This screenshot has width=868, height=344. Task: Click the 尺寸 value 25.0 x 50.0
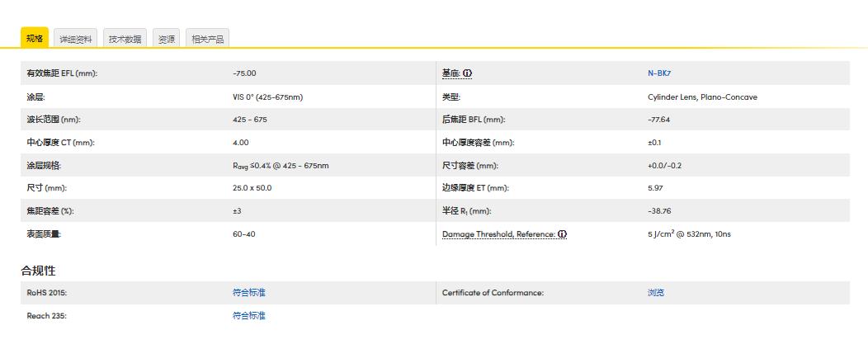coord(252,188)
